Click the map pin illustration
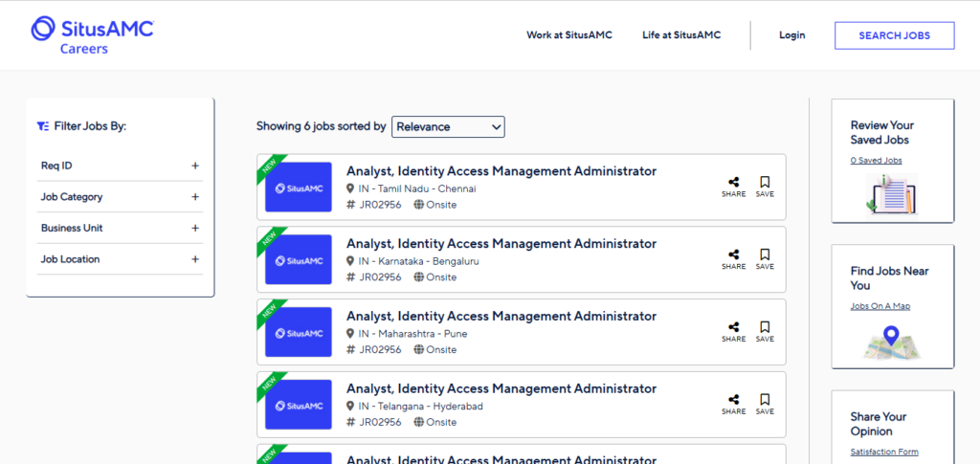 [892, 342]
